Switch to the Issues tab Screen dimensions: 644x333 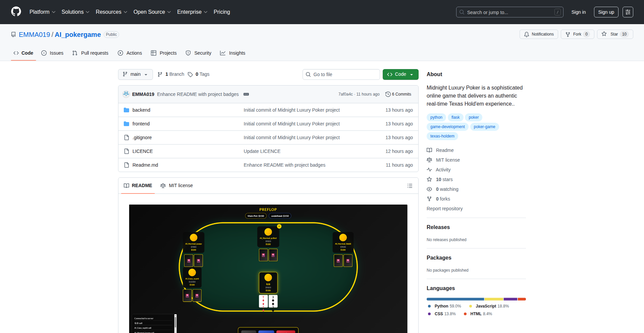pyautogui.click(x=52, y=53)
